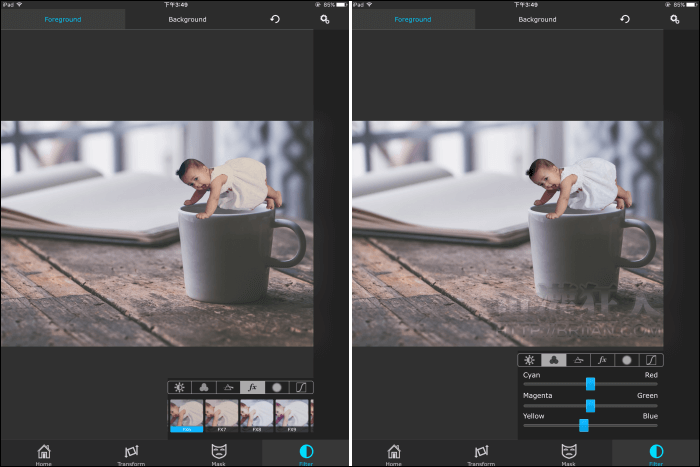This screenshot has height=467, width=700.
Task: Open the Transform tool in the left screen
Action: [x=131, y=453]
